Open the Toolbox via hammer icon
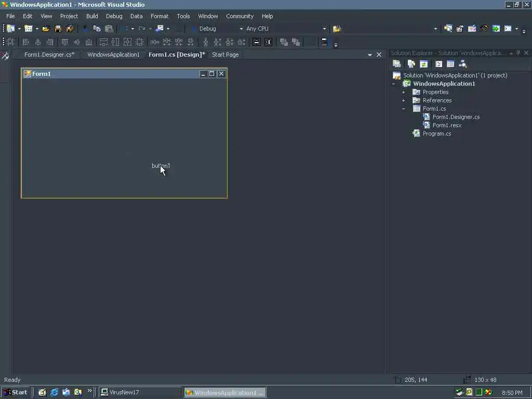The image size is (532, 399). tap(484, 29)
